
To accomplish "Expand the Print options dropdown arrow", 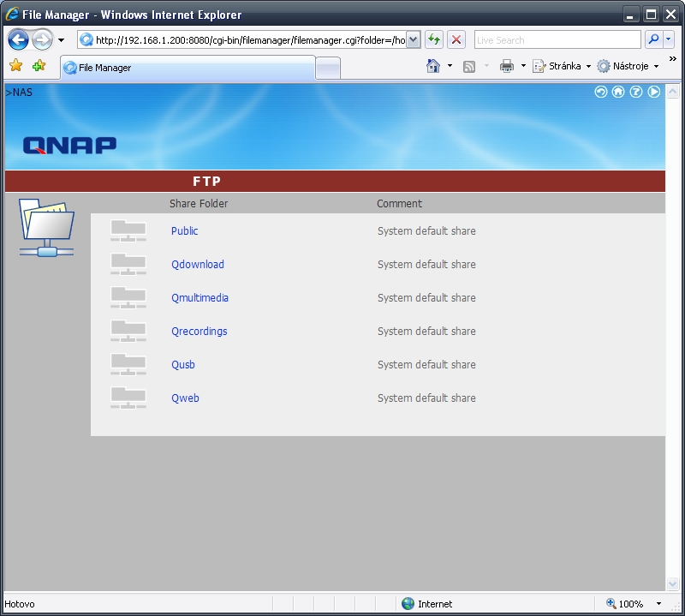I will coord(523,66).
